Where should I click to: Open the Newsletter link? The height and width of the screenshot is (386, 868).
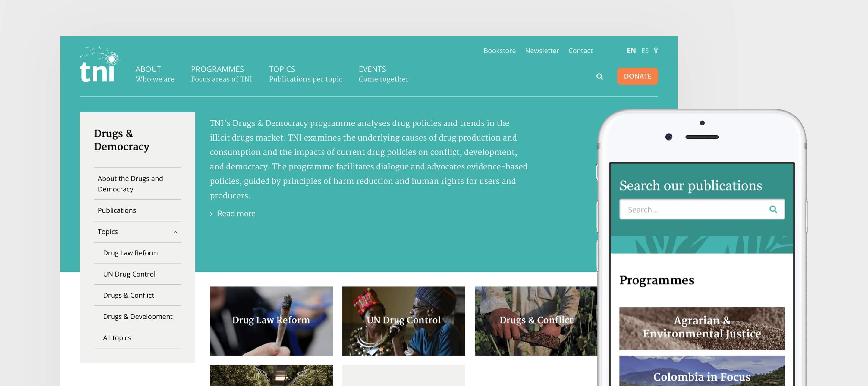[x=542, y=51]
